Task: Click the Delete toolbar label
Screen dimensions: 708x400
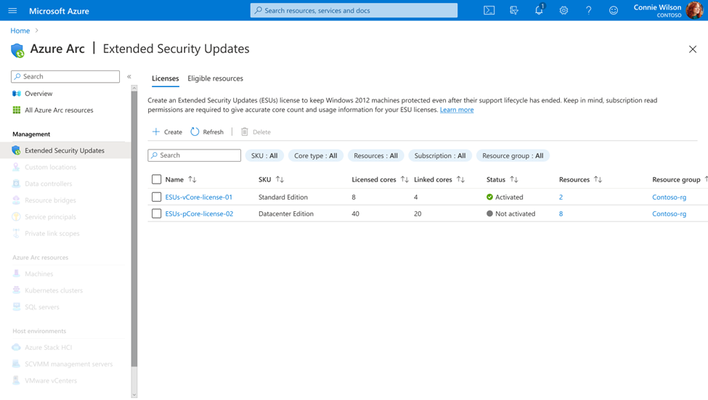Action: [261, 132]
